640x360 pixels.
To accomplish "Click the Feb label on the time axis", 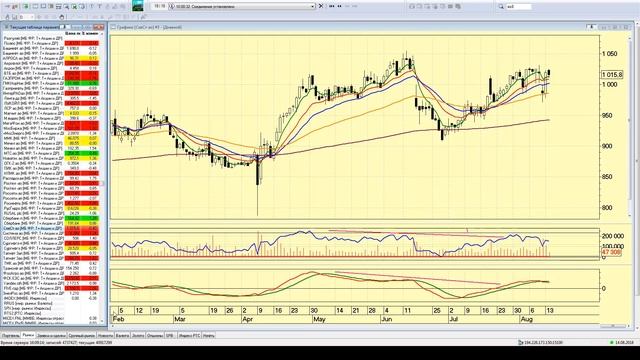I will click(x=119, y=319).
